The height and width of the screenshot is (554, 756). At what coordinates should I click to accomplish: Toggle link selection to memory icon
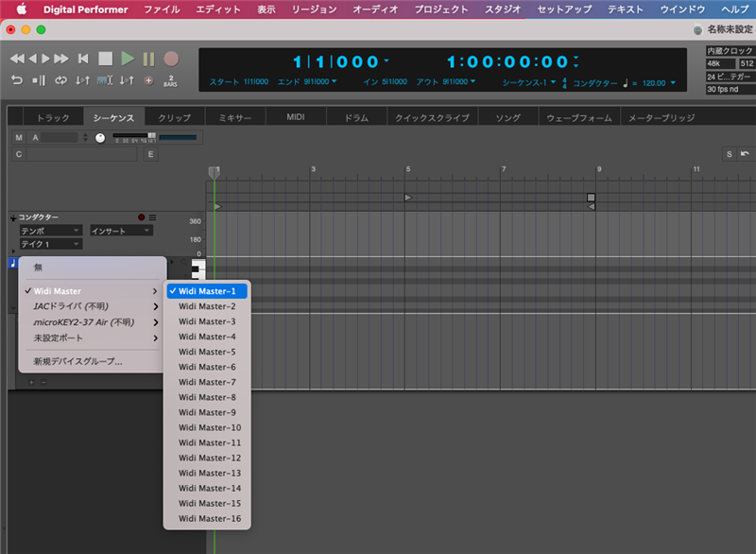click(x=105, y=80)
